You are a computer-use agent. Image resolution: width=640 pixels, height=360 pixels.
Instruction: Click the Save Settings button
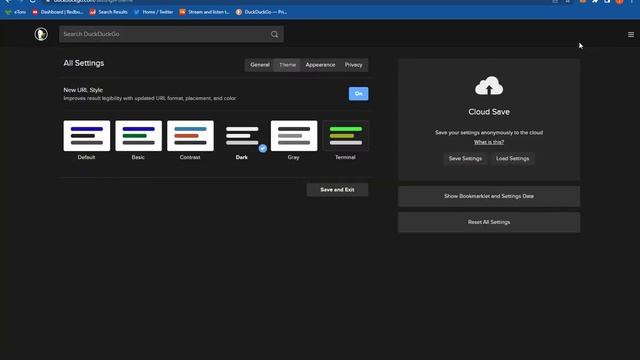[465, 158]
